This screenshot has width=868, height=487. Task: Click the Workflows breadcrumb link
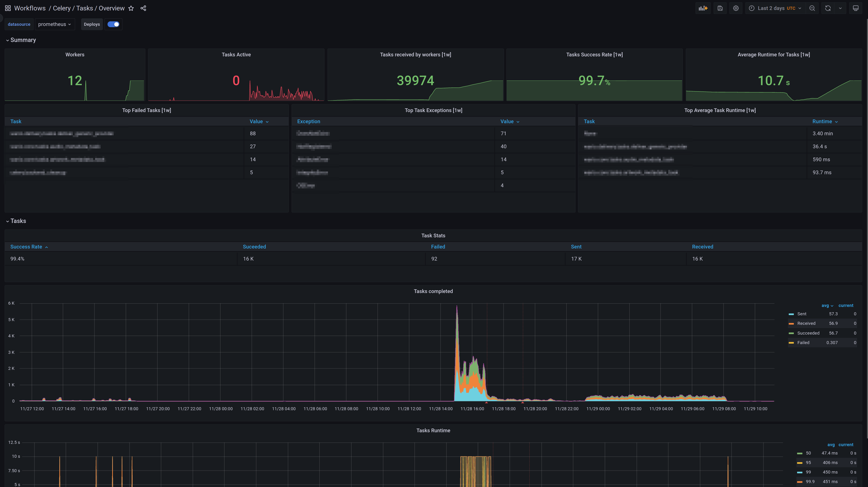(x=30, y=8)
